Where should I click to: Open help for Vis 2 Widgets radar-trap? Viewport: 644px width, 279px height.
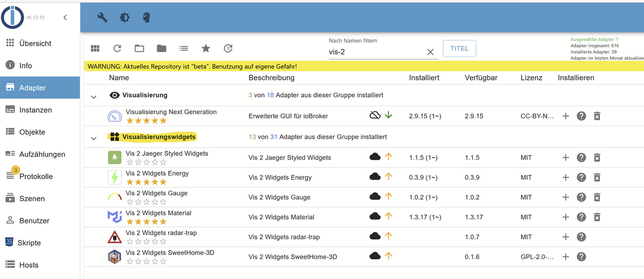click(x=581, y=237)
